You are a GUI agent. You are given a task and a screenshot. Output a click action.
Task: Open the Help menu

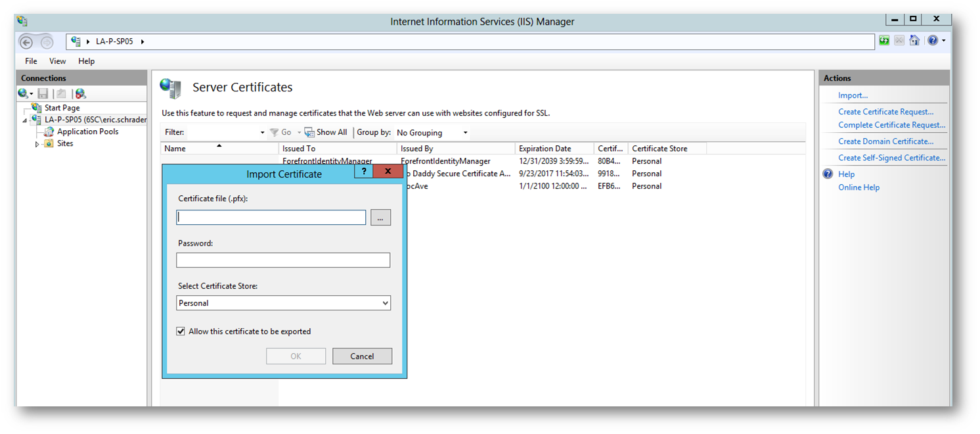tap(86, 61)
